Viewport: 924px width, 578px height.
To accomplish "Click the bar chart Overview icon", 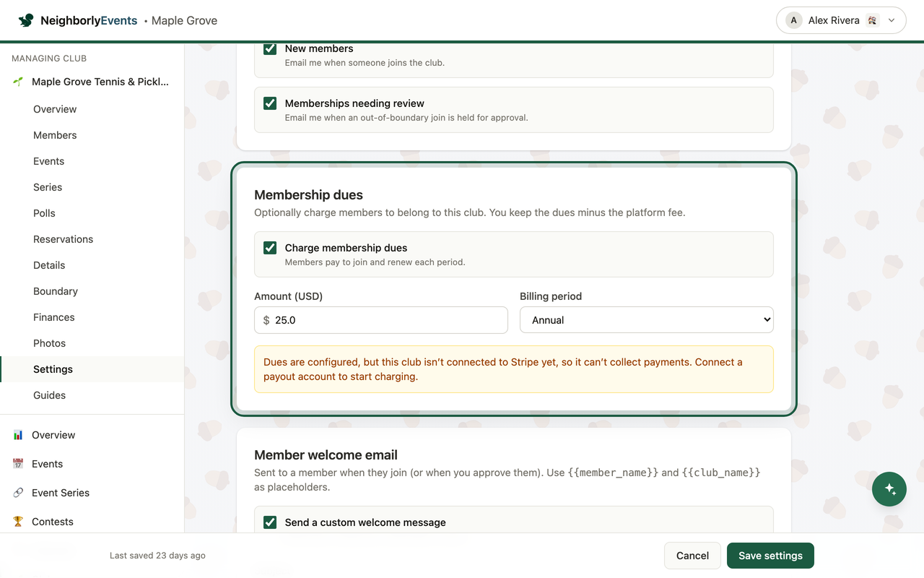I will click(18, 435).
